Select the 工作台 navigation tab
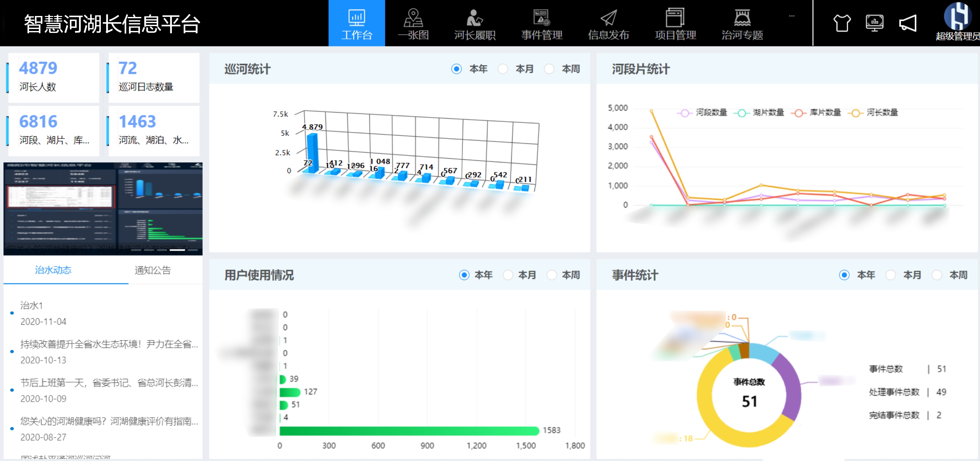The height and width of the screenshot is (461, 980). (x=357, y=23)
